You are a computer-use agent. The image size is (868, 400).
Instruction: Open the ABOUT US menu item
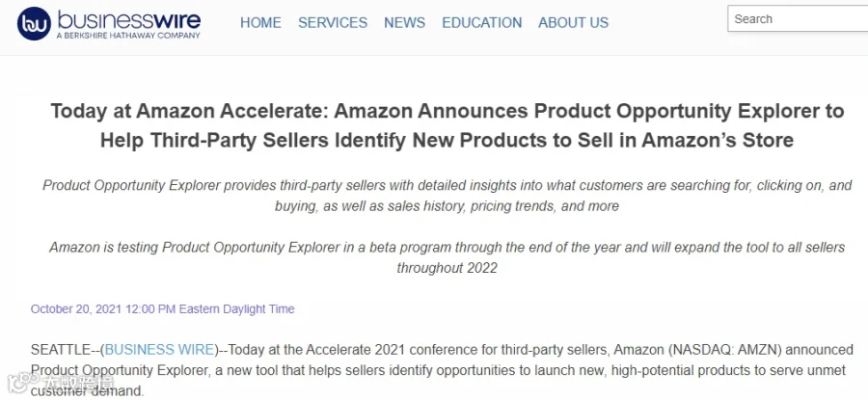click(574, 23)
